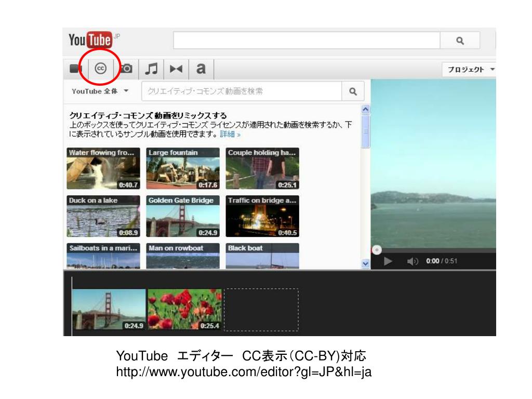Viewport: 532px width, 399px height.
Task: Select the bridge clip 0:24.9 in timeline
Action: tap(109, 309)
